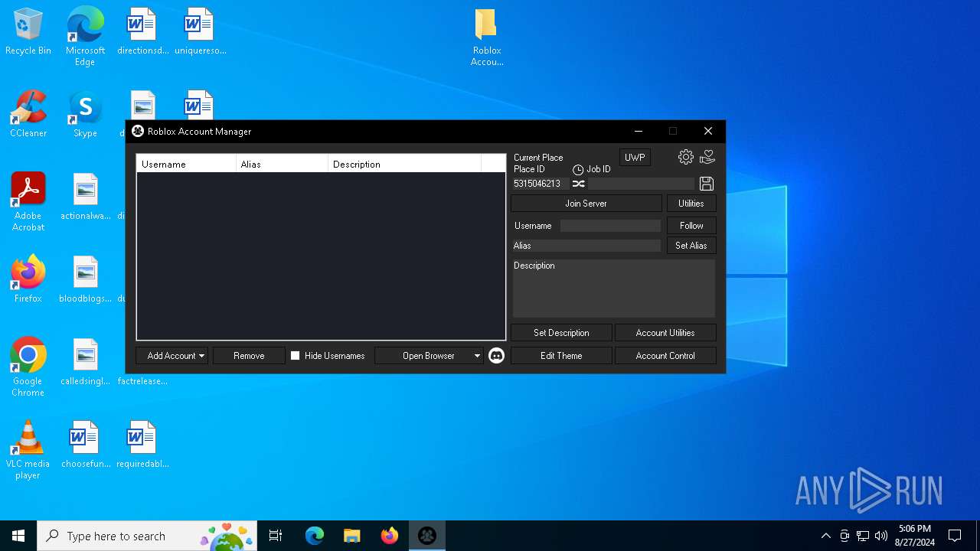Open Account Utilities
Screen dimensions: 980x551
click(x=665, y=333)
